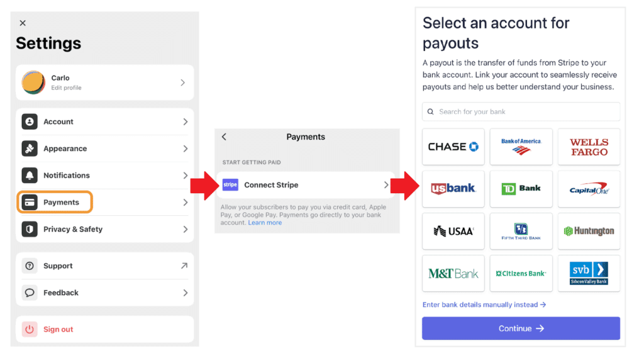Screen dimensions: 644x360
Task: Click the Feedback speech bubble icon
Action: pyautogui.click(x=30, y=293)
